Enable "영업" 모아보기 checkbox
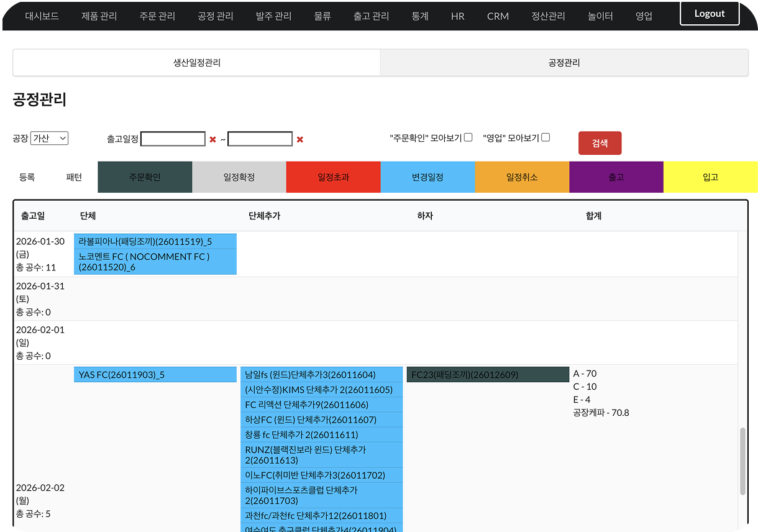Image resolution: width=758 pixels, height=532 pixels. pyautogui.click(x=546, y=137)
